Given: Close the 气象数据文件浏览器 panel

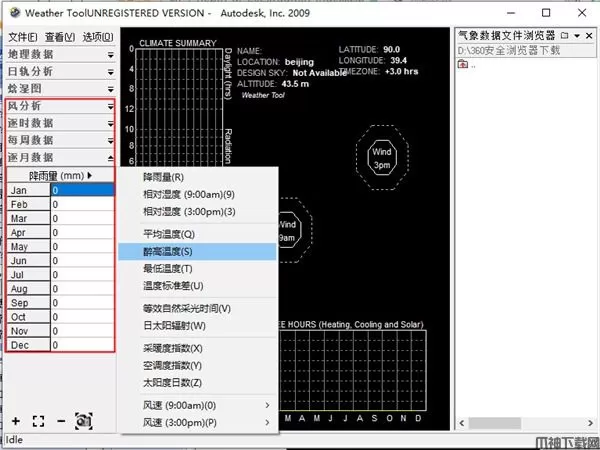Looking at the screenshot, I should (587, 35).
